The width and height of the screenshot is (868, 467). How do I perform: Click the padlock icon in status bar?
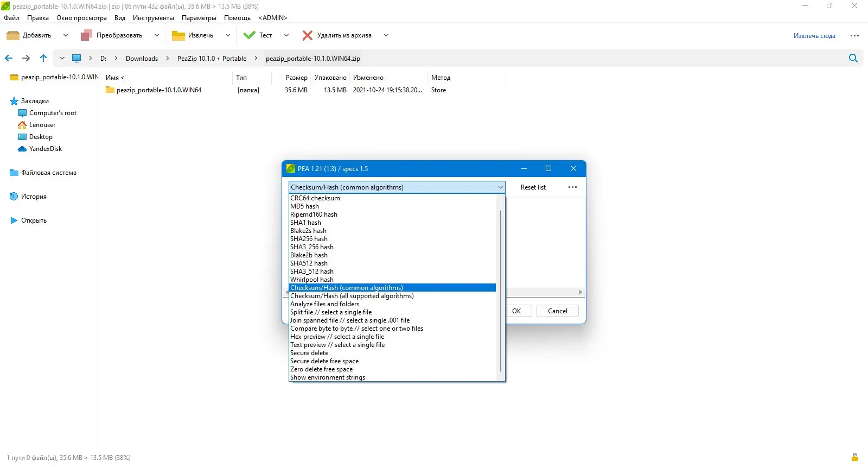coord(855,457)
